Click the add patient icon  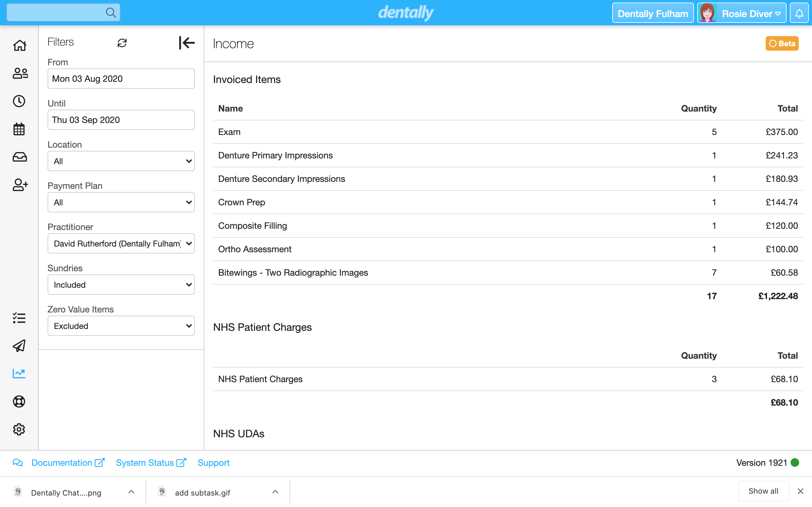19,185
